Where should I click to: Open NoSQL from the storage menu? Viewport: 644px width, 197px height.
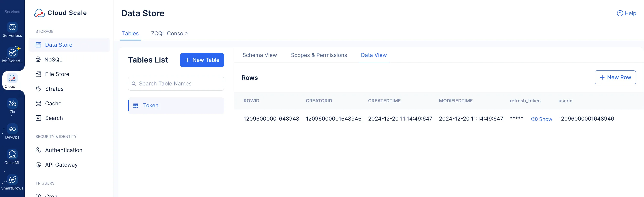click(53, 60)
